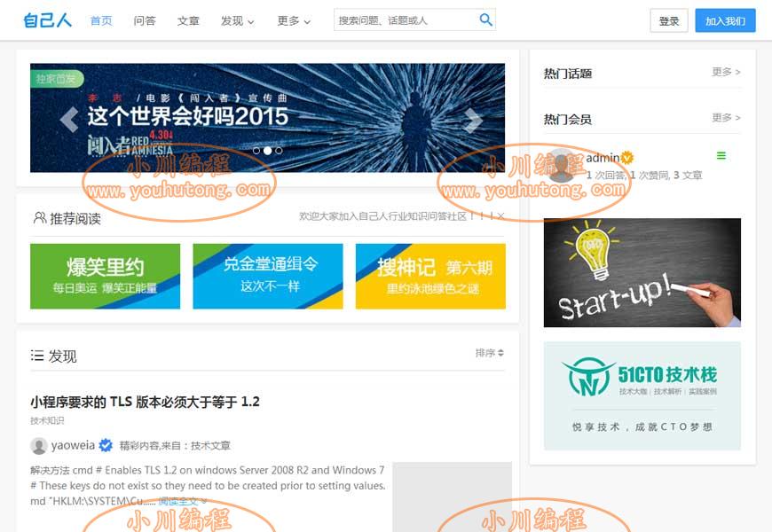Image resolution: width=772 pixels, height=532 pixels.
Task: Close the welcome announcement with the X
Action: (500, 216)
